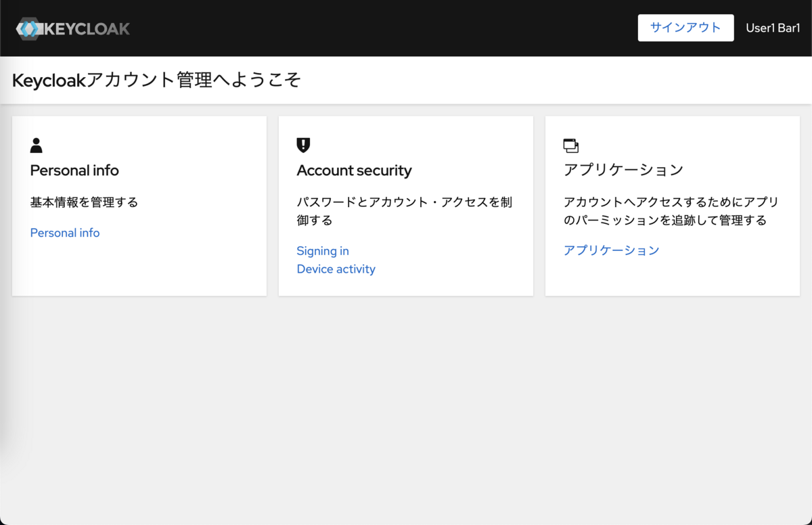Click the User1 Bar1 username
The height and width of the screenshot is (525, 812).
point(773,28)
